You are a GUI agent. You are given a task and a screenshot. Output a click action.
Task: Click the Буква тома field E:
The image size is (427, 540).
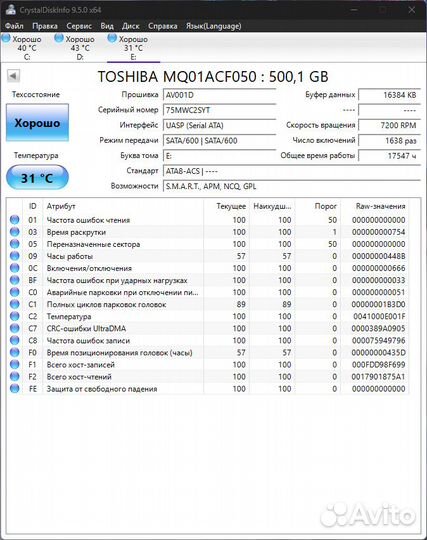(219, 156)
